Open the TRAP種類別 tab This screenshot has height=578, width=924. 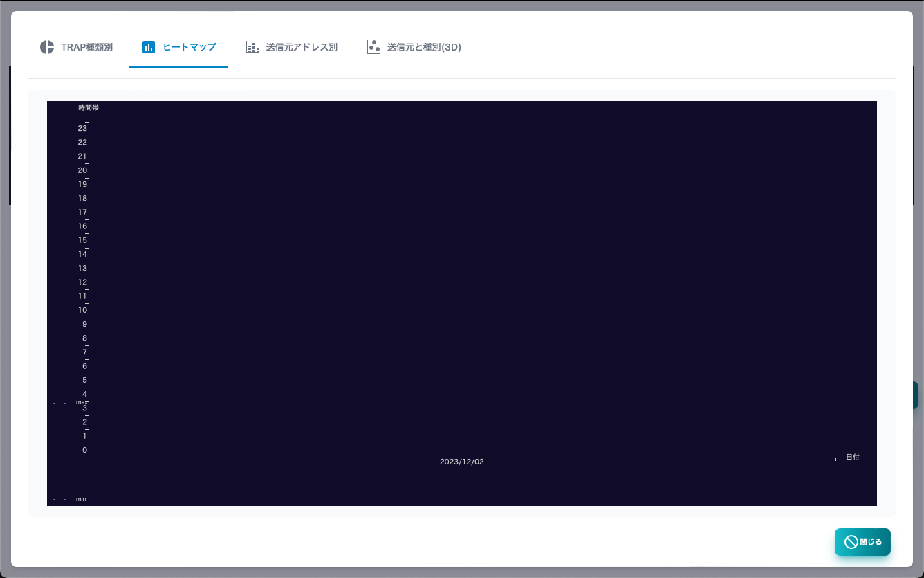point(76,47)
